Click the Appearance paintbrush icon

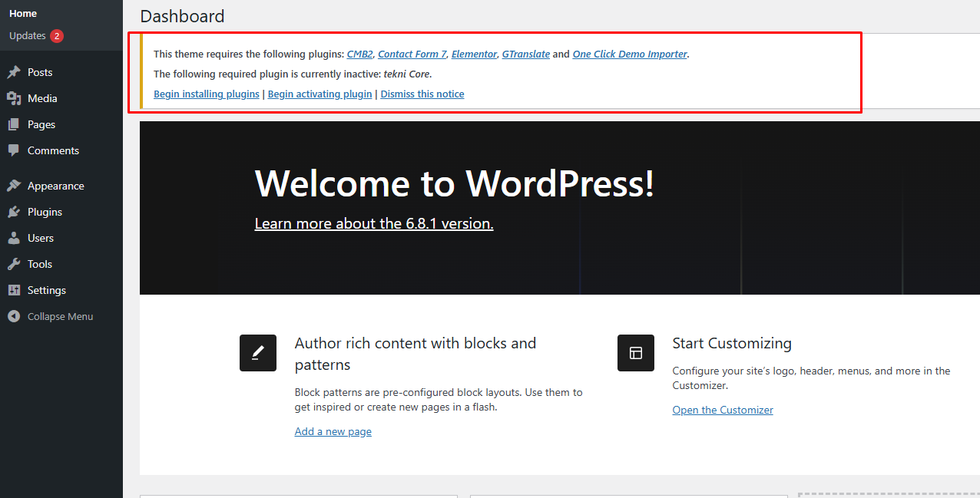point(14,186)
